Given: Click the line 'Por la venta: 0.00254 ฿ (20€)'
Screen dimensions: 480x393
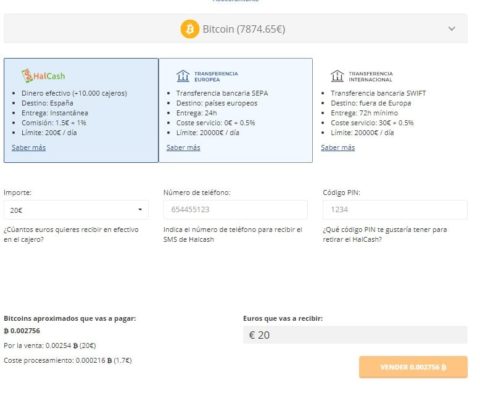Looking at the screenshot, I should coord(50,346).
